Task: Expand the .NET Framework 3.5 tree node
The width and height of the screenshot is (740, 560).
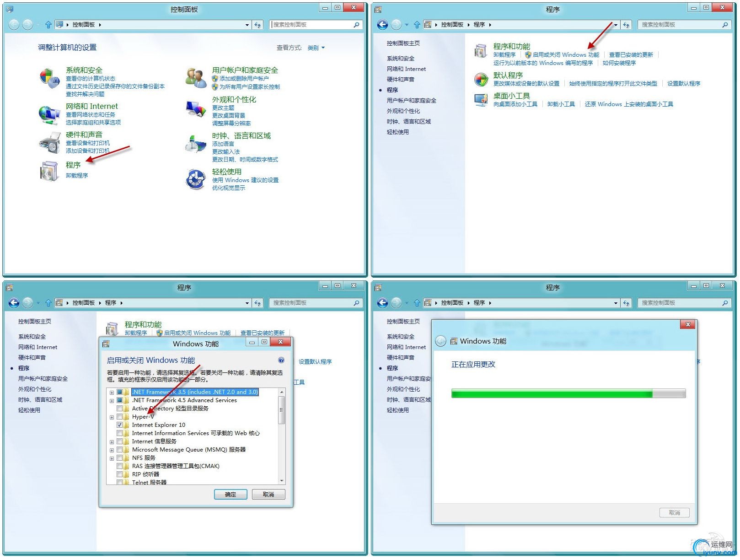Action: [x=112, y=393]
